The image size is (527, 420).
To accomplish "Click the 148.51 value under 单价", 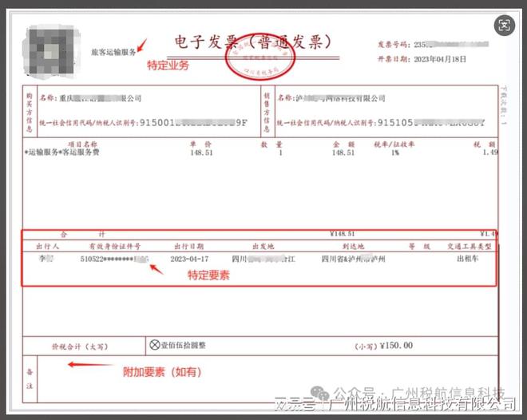I will [201, 153].
